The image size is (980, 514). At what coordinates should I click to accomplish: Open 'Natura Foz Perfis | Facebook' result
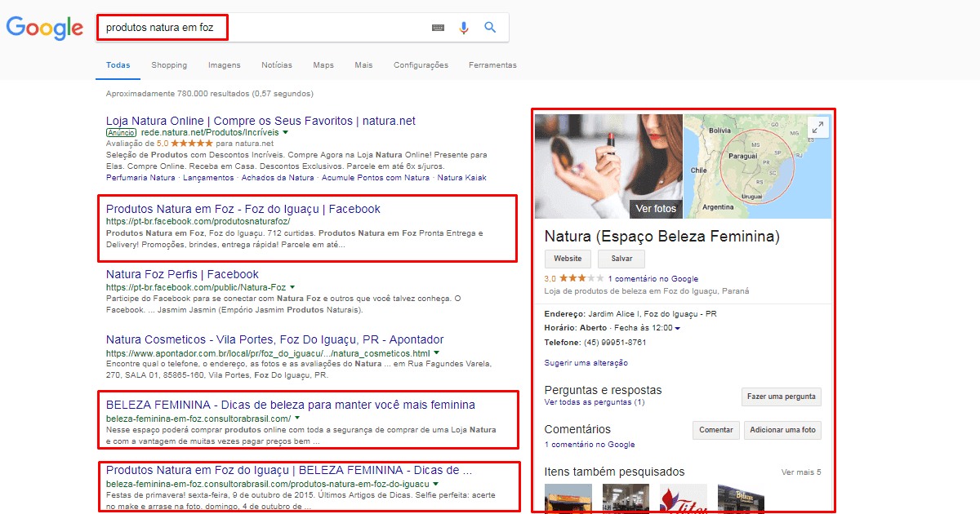[x=182, y=274]
